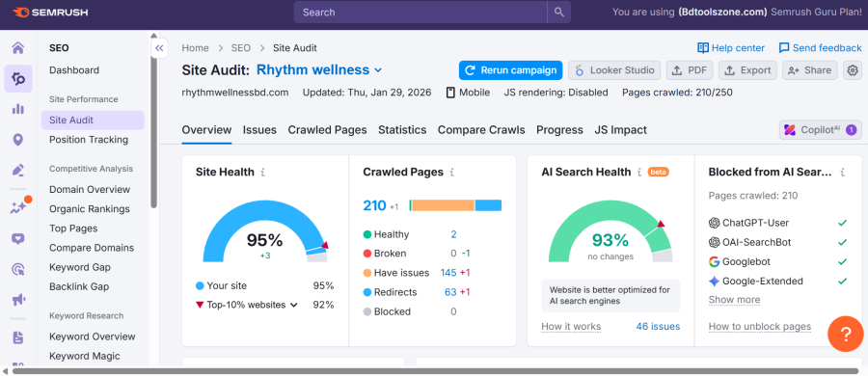Go to Home in the breadcrumb
This screenshot has width=868, height=376.
coord(196,48)
